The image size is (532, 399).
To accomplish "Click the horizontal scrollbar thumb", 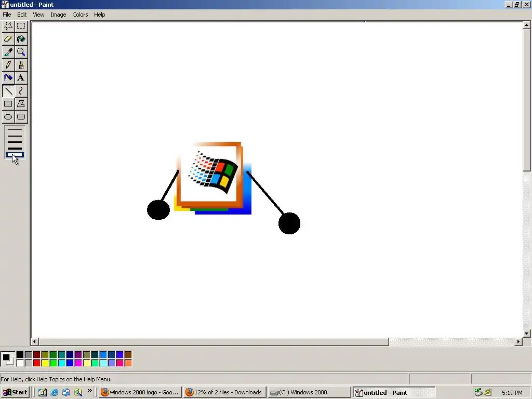I will pyautogui.click(x=214, y=342).
